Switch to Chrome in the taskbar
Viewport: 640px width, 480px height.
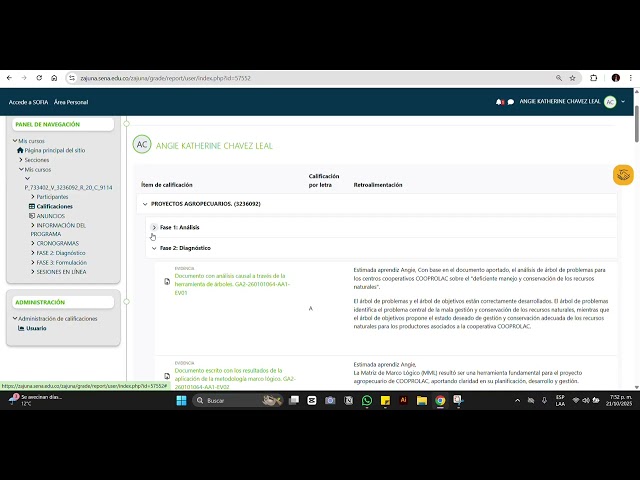[x=440, y=400]
